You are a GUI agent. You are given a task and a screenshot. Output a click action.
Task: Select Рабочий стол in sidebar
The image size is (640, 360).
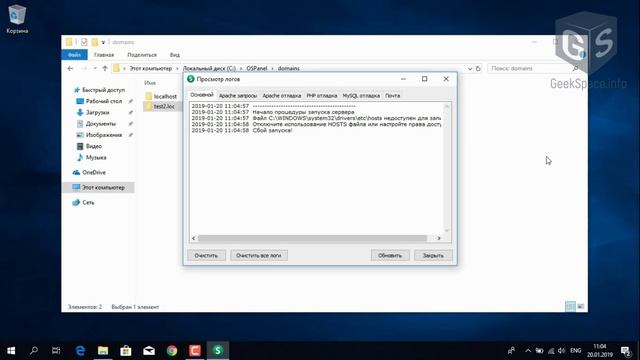click(104, 101)
